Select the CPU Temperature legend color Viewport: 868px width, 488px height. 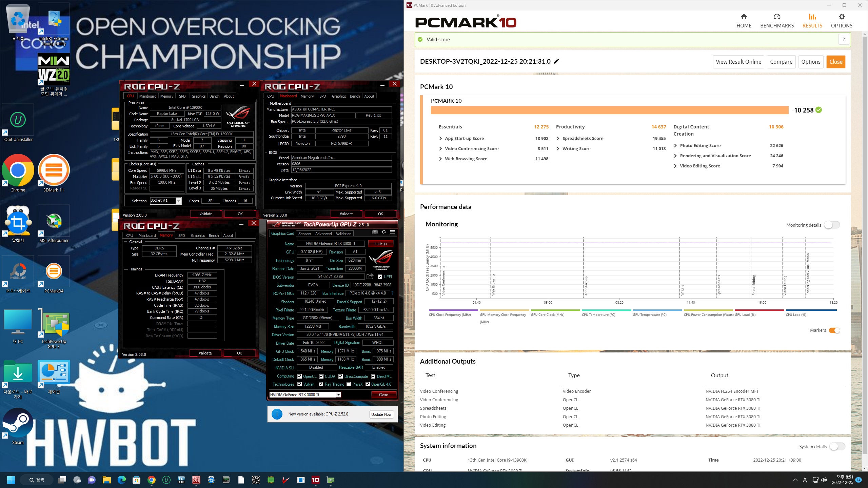point(606,310)
